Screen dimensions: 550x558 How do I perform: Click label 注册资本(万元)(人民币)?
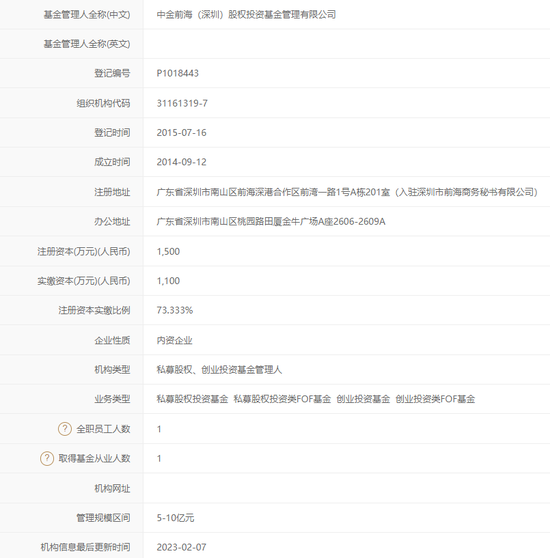tap(84, 252)
